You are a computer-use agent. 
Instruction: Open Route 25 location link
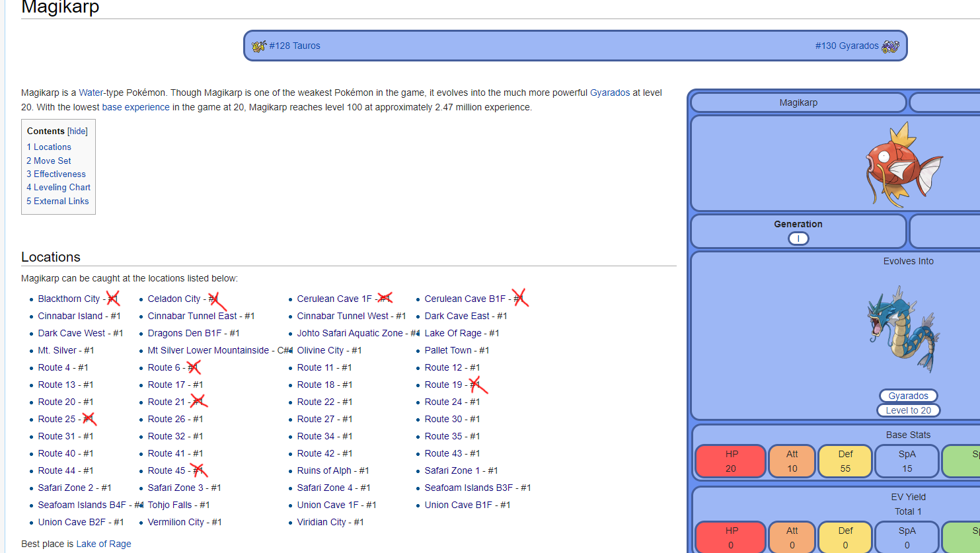57,419
